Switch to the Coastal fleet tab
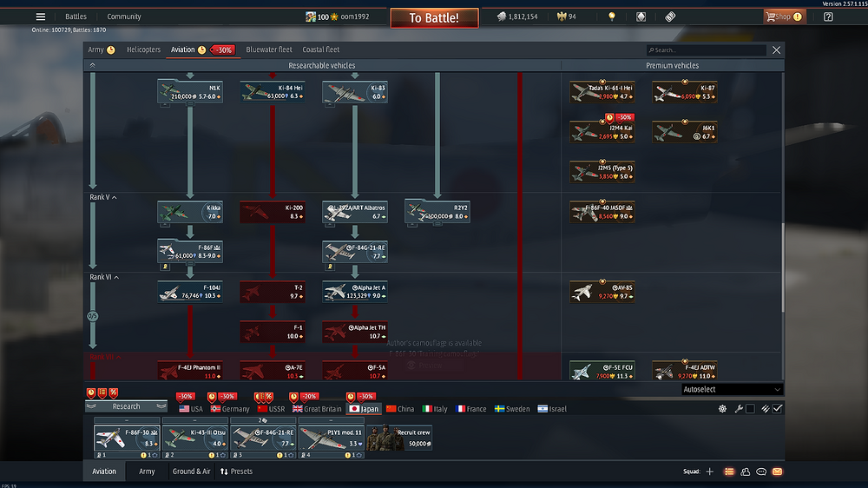The height and width of the screenshot is (488, 868). click(320, 49)
